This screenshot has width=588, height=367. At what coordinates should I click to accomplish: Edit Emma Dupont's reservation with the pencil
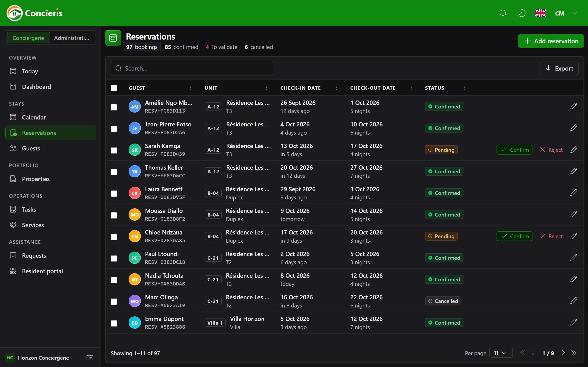pos(574,322)
